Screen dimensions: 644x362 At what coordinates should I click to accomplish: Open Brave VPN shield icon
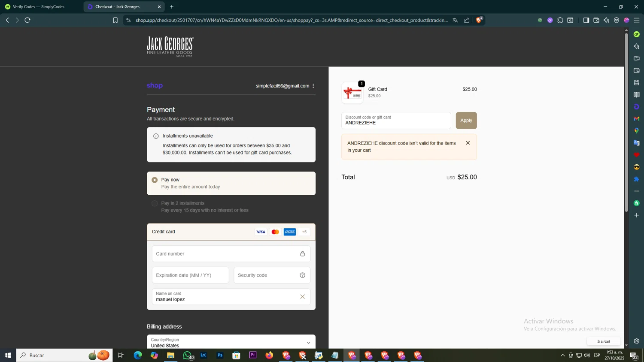pyautogui.click(x=617, y=20)
